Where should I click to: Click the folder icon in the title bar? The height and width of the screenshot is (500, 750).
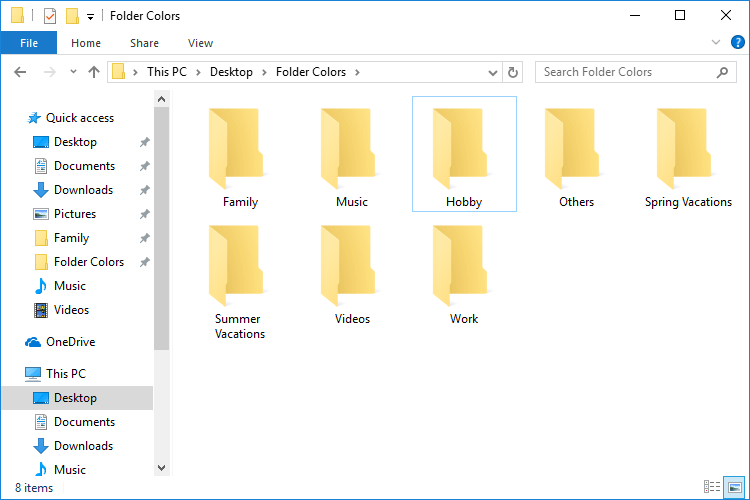(17, 15)
